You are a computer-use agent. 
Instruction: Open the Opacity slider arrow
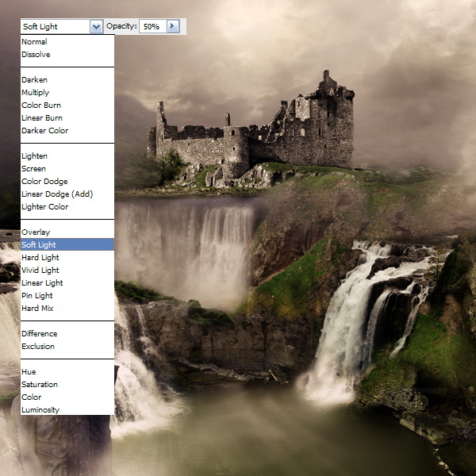173,26
